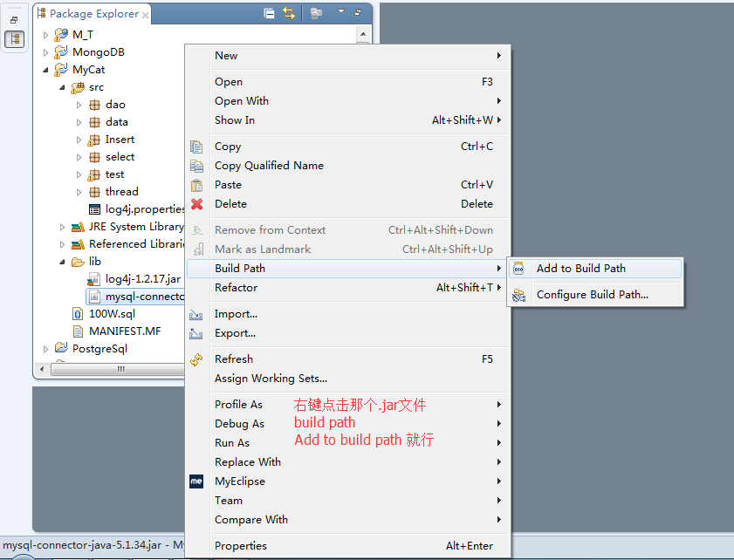This screenshot has height=560, width=734.
Task: Click the M_T project icon
Action: [x=61, y=35]
